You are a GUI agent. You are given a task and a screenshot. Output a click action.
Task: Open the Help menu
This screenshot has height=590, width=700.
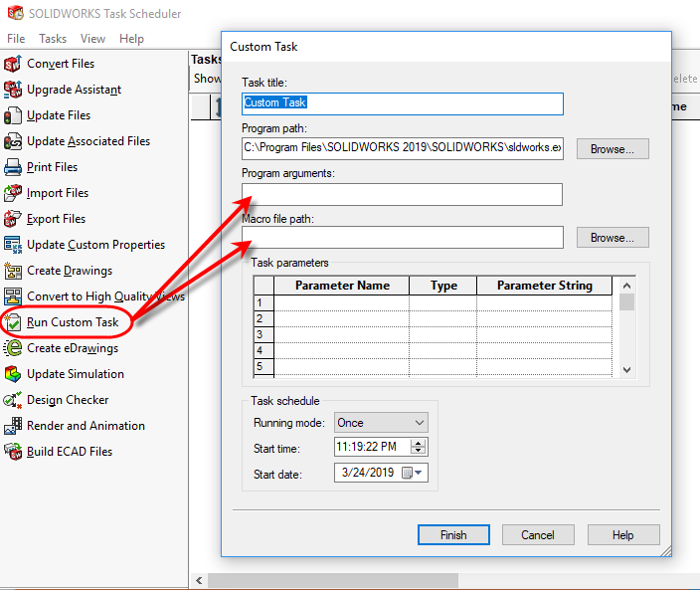[131, 39]
